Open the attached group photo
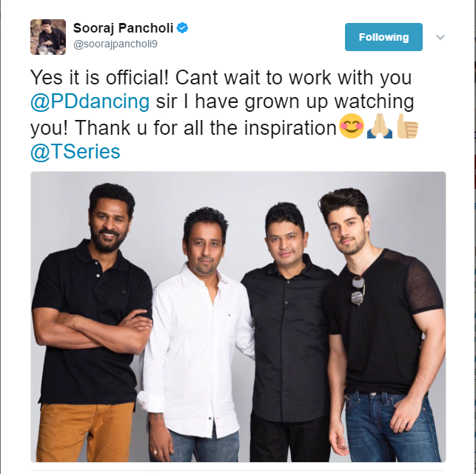The image size is (476, 474). [238, 317]
